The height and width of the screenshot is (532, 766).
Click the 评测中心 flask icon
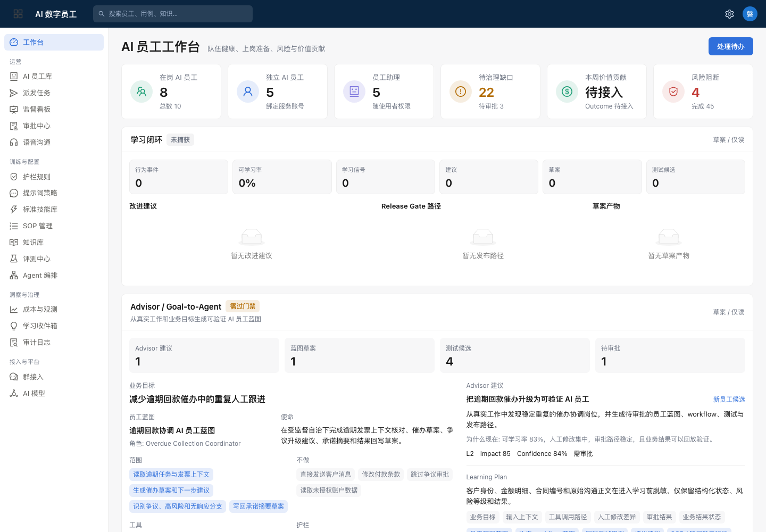pyautogui.click(x=14, y=259)
